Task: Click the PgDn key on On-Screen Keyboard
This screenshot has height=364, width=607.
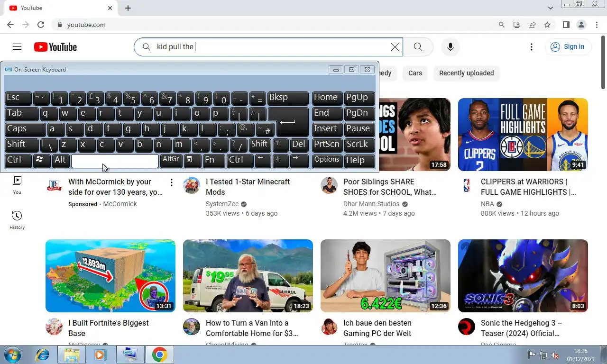Action: point(359,114)
